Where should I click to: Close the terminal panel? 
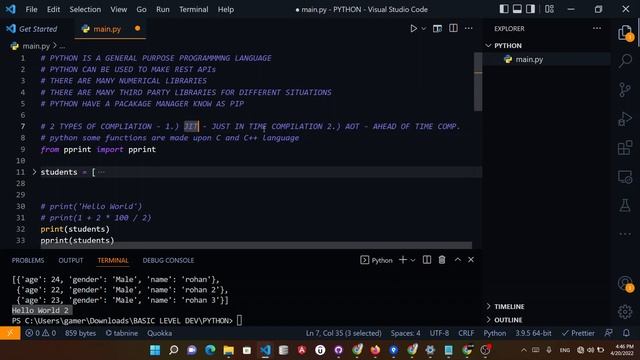tap(471, 260)
